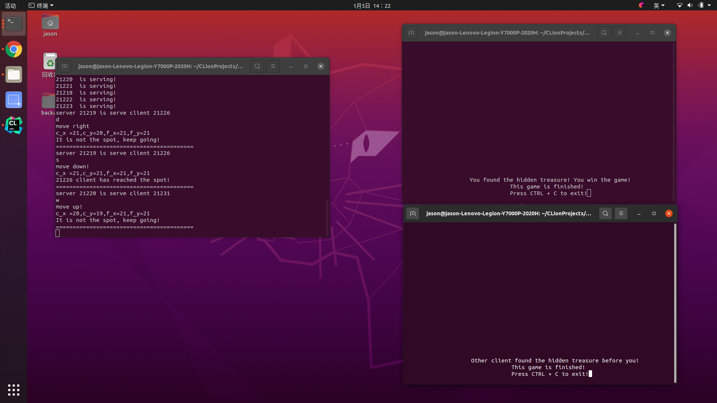Open the jason home folder on desktop

(x=50, y=26)
